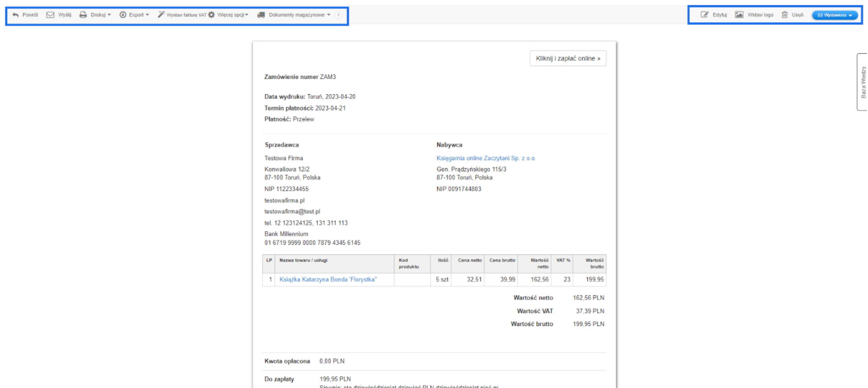The height and width of the screenshot is (388, 868).
Task: Open the Baza Wiedzy side tab
Action: click(x=863, y=82)
